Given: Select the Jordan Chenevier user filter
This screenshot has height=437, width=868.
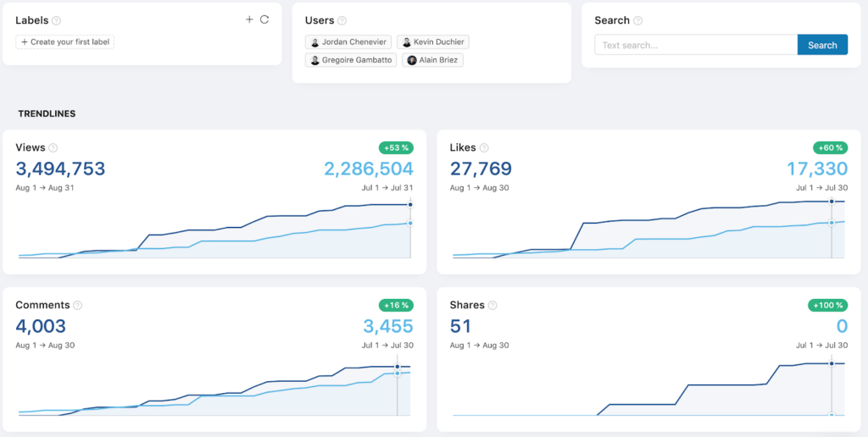Looking at the screenshot, I should click(348, 42).
